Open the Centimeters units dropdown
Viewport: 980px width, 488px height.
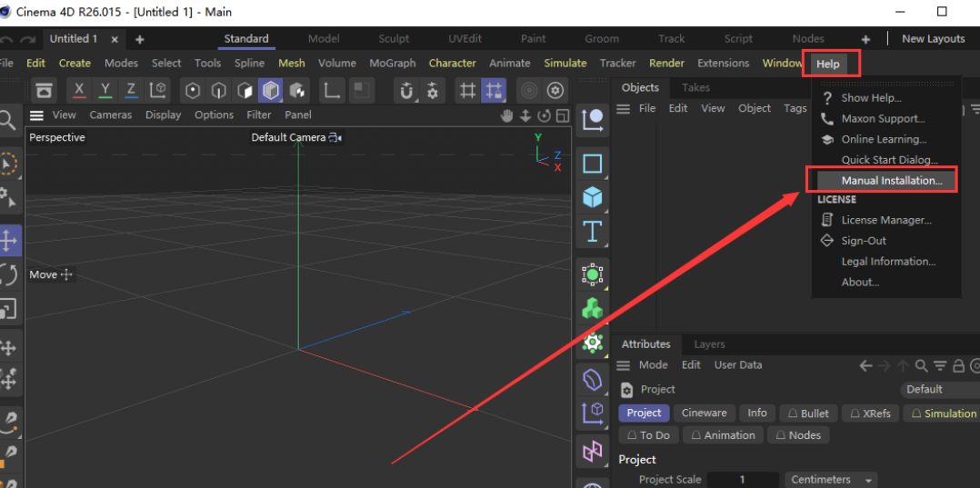pyautogui.click(x=831, y=480)
